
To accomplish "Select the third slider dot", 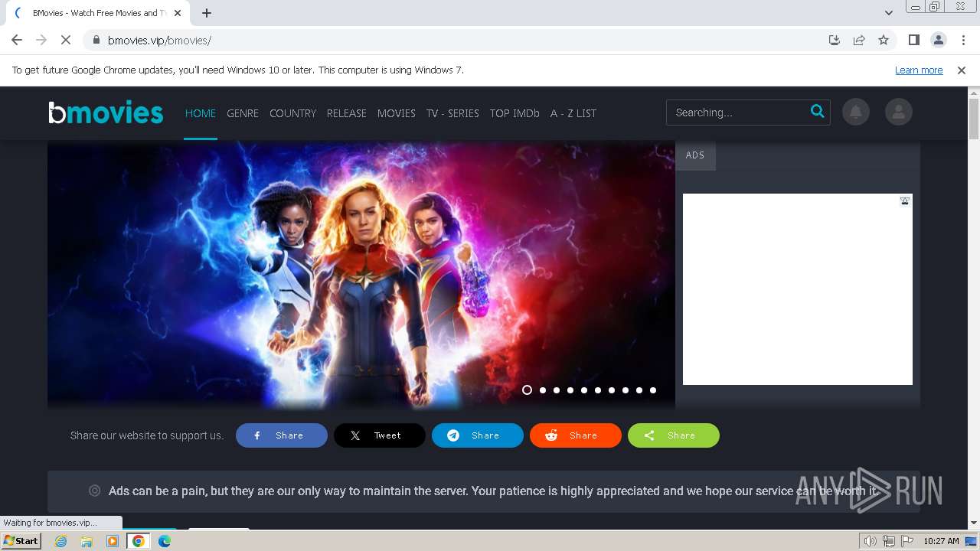I will [557, 390].
